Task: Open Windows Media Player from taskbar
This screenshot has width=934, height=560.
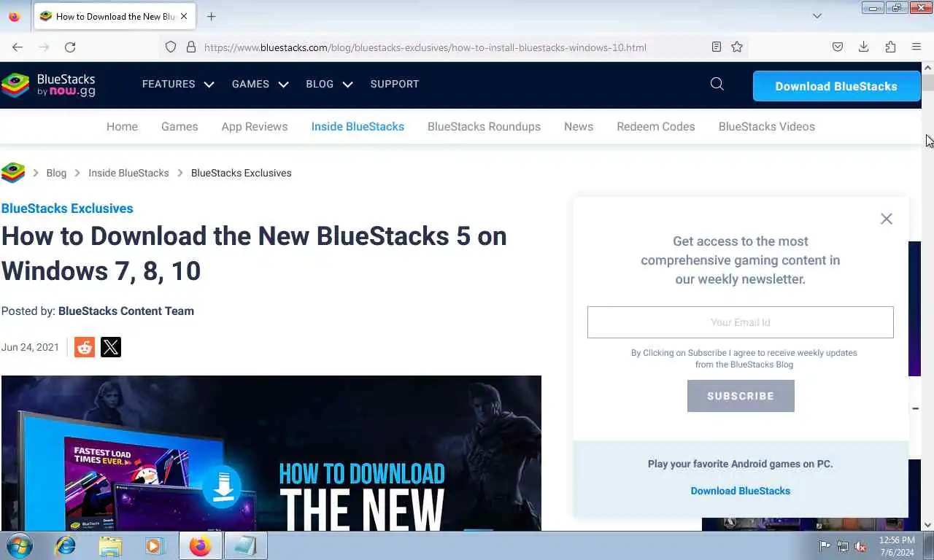Action: (155, 545)
